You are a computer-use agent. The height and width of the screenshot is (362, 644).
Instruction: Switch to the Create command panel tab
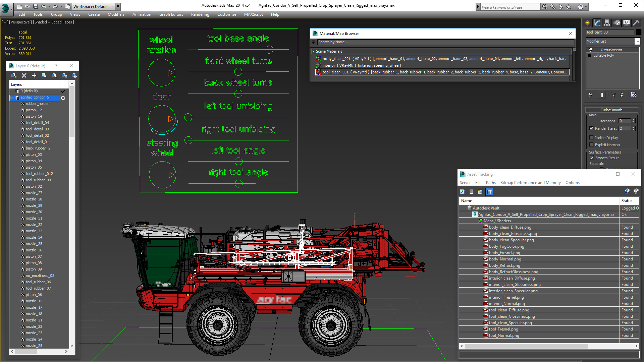click(x=588, y=23)
